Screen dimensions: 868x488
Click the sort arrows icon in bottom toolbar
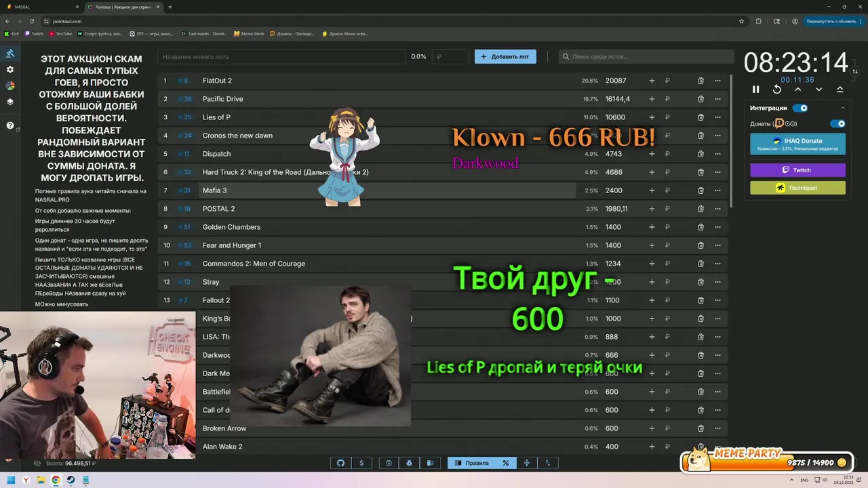(548, 463)
